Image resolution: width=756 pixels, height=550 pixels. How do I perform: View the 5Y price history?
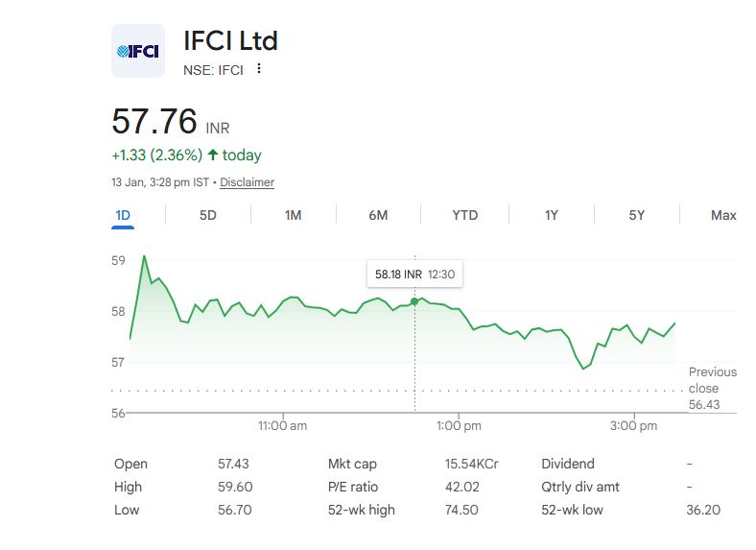pyautogui.click(x=637, y=215)
